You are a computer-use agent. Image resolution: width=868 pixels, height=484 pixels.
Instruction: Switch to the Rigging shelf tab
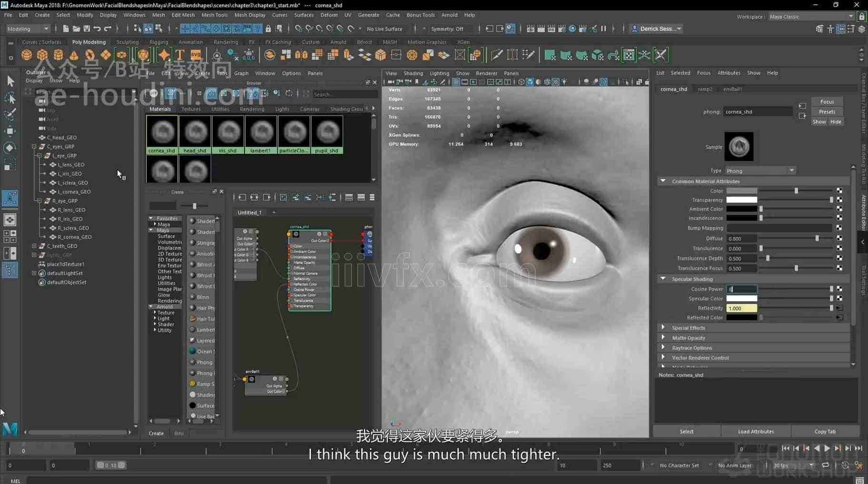pos(158,42)
